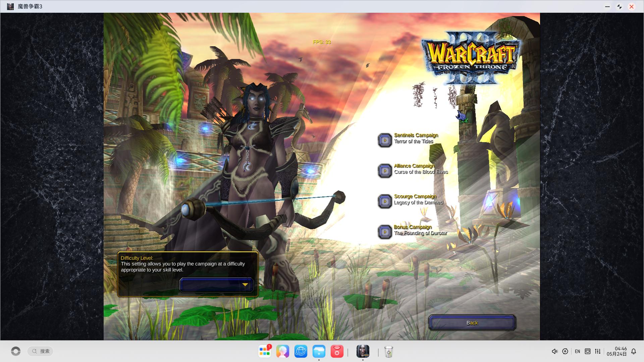
Task: Switch the EN input method indicator
Action: (x=577, y=351)
